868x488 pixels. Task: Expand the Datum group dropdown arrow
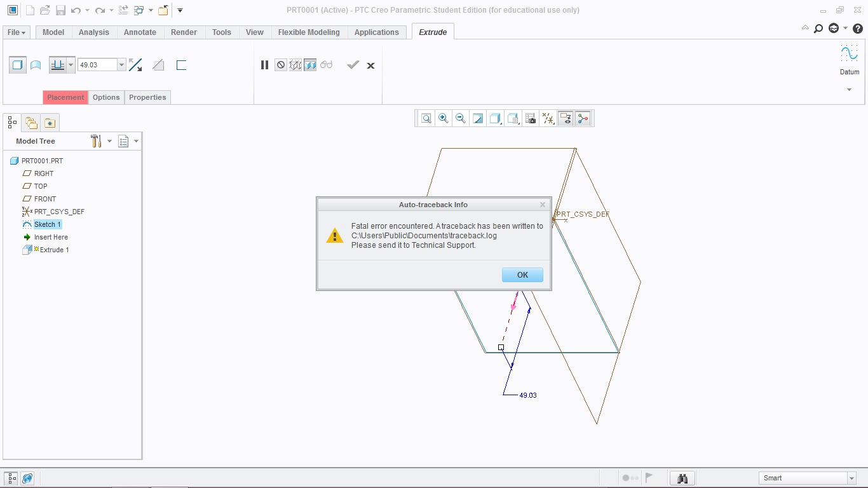pyautogui.click(x=849, y=90)
